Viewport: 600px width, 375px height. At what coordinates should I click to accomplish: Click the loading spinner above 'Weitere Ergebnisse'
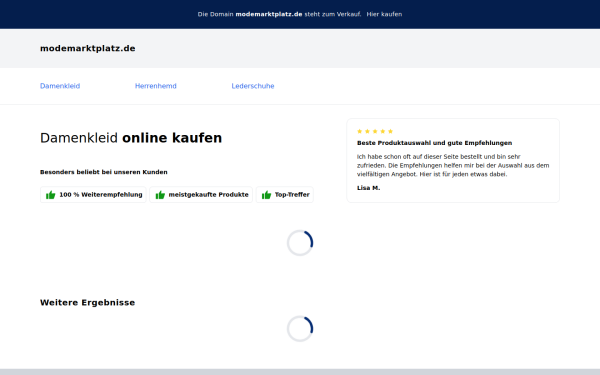click(x=300, y=243)
